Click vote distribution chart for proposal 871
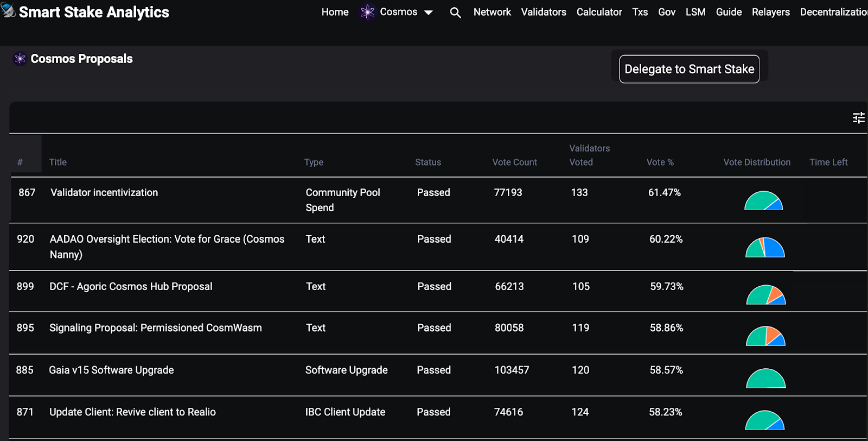The height and width of the screenshot is (441, 868). (x=764, y=420)
